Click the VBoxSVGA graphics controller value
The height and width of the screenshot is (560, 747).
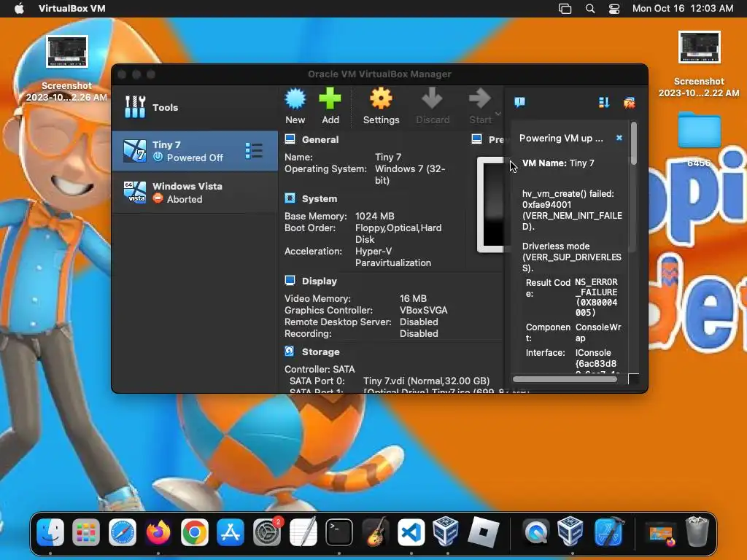coord(424,311)
